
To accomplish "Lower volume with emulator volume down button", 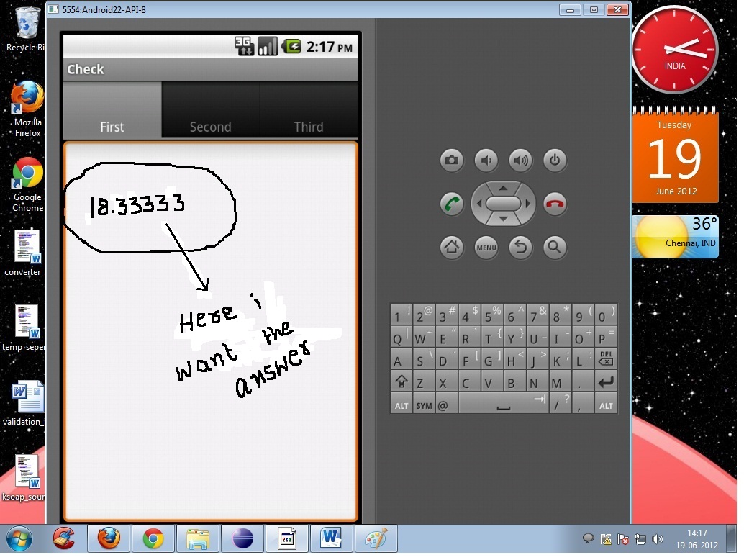I will click(x=486, y=161).
